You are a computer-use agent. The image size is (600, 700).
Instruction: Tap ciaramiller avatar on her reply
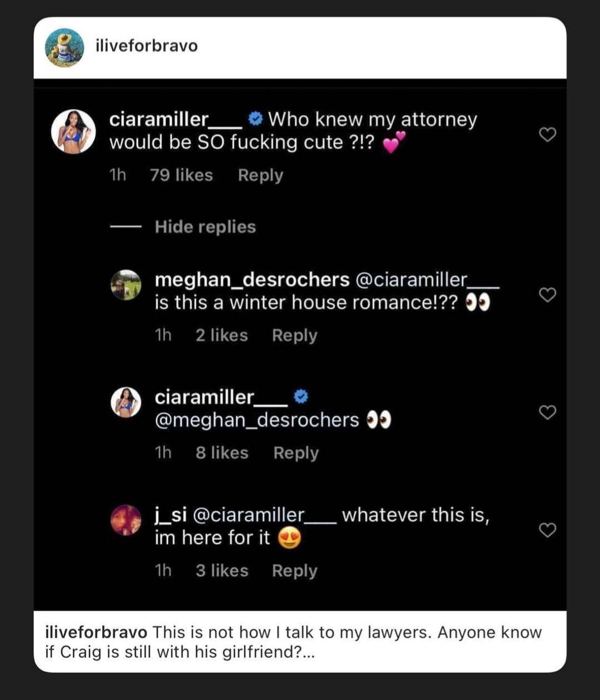click(x=127, y=402)
